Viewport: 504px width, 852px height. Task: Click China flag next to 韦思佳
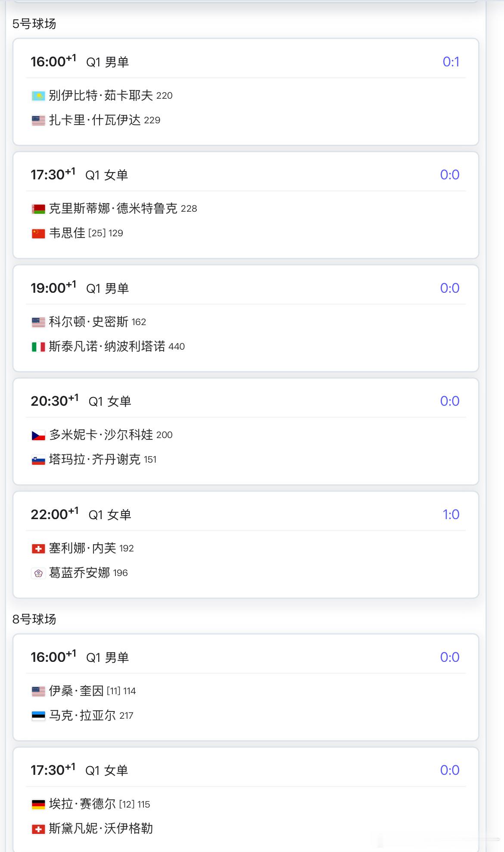38,233
